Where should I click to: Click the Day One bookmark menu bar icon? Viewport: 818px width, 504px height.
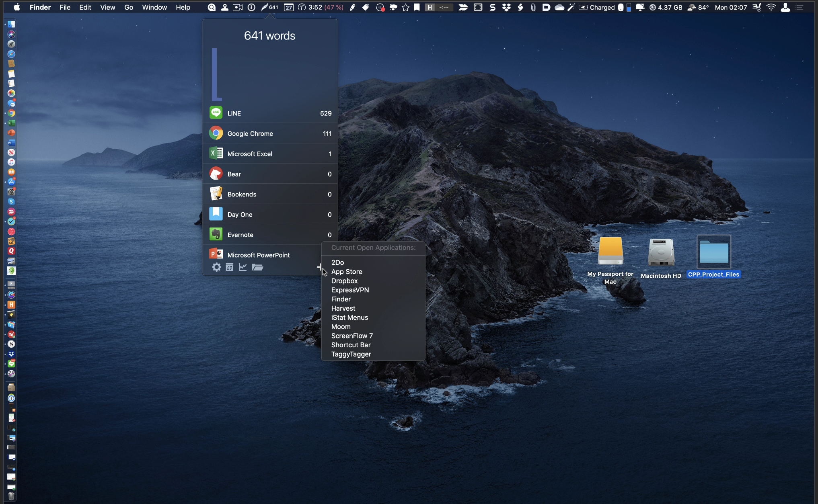click(417, 7)
